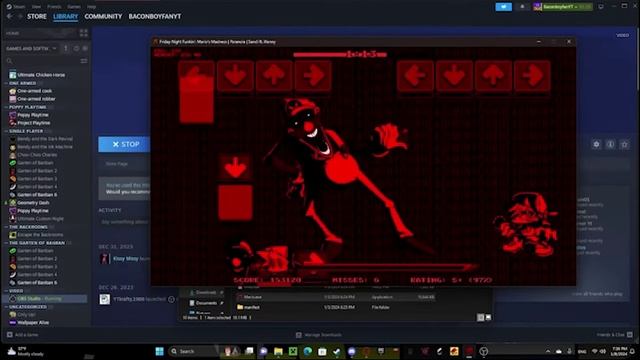Image resolution: width=640 pixels, height=360 pixels.
Task: Open the Games menu in the menu bar
Action: tap(74, 7)
